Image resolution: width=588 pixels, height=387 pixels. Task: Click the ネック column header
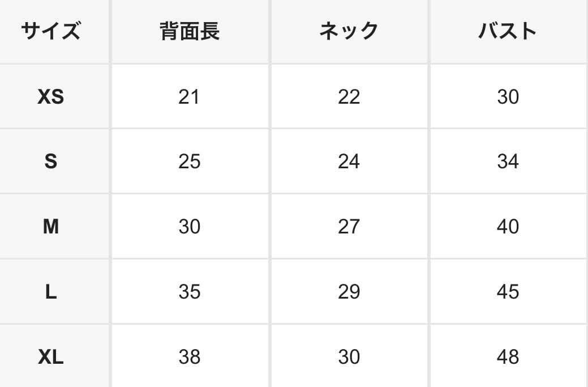pyautogui.click(x=349, y=31)
